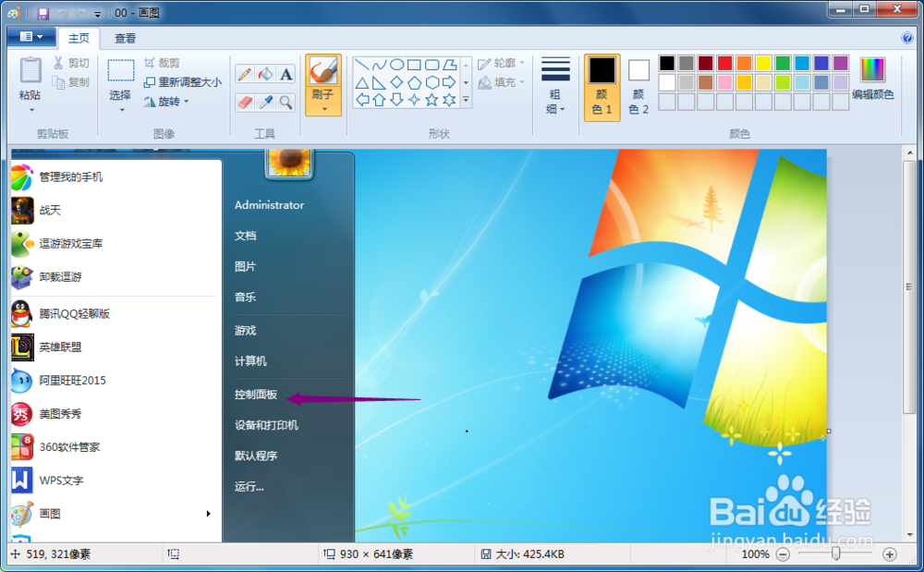Select the Magnifier tool

[286, 102]
